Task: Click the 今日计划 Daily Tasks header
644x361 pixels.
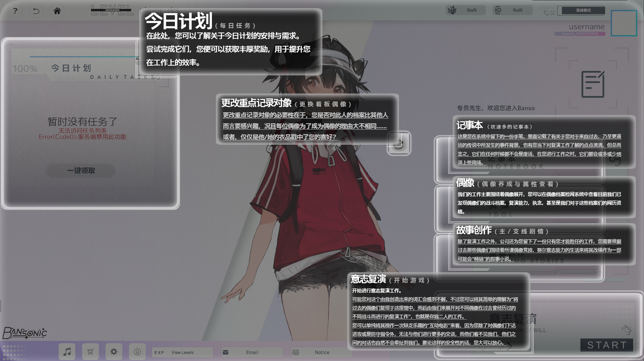Action: click(x=71, y=68)
